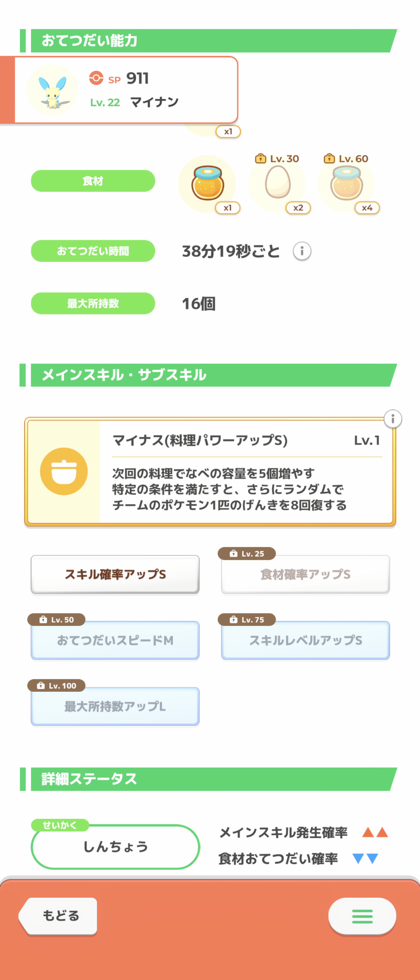Open info for おてつだい時間
420x980 pixels.
301,251
